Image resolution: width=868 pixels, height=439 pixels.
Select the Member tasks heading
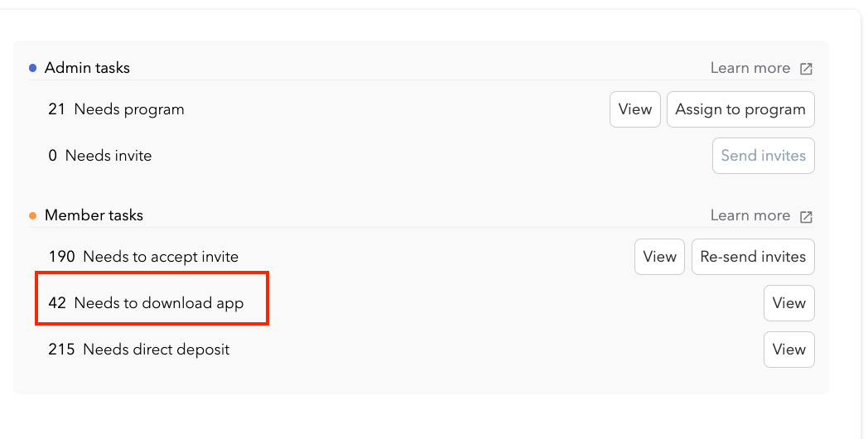click(x=94, y=215)
